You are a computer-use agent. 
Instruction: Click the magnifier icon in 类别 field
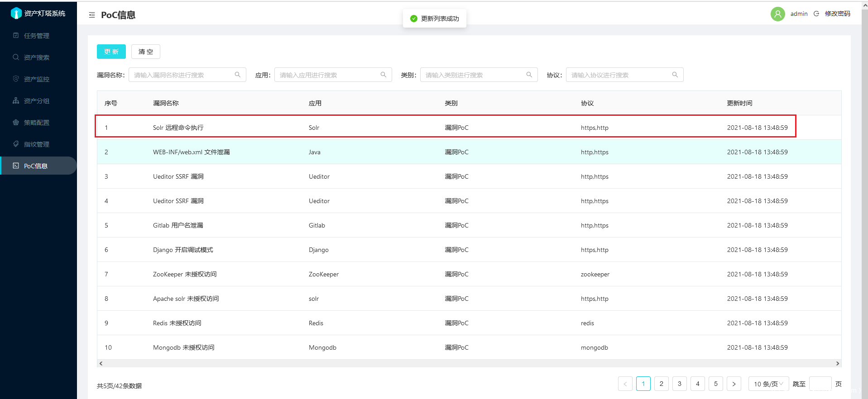(x=529, y=75)
